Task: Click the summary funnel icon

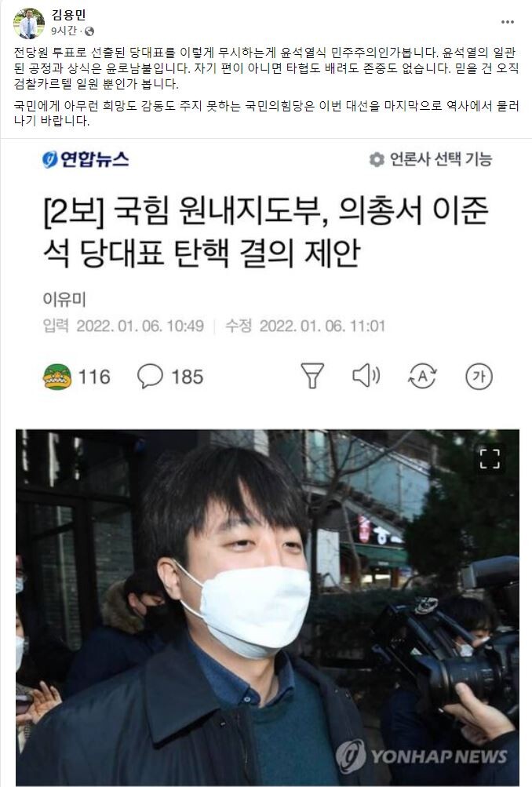Action: pos(312,375)
